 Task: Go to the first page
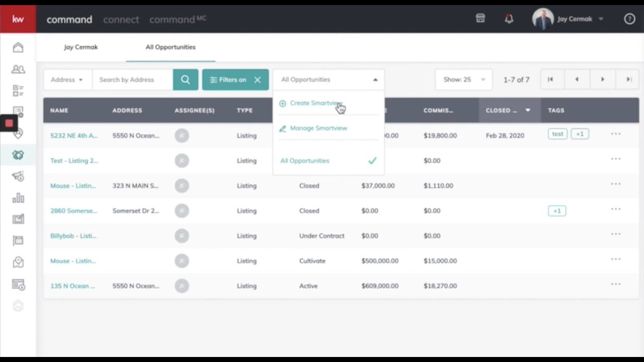tap(550, 79)
